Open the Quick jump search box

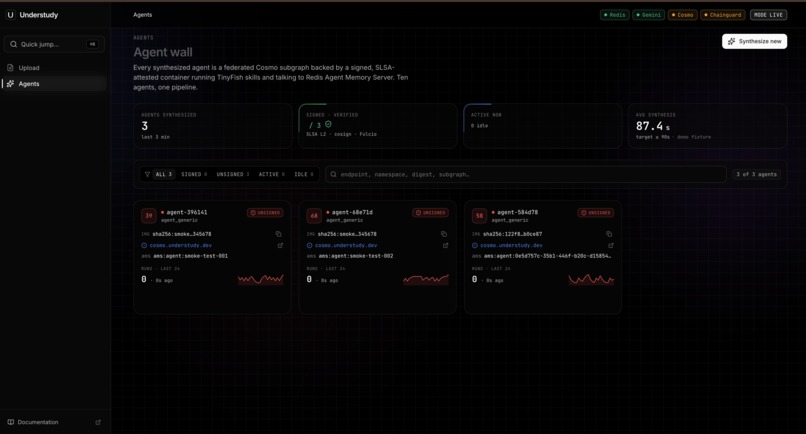[54, 44]
